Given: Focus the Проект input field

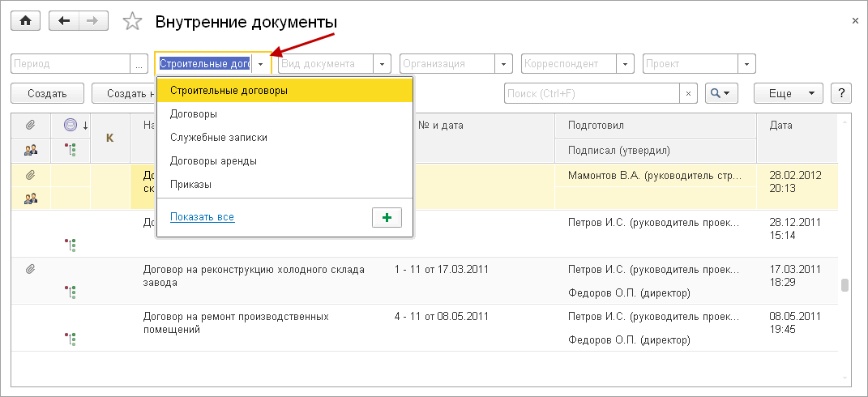Looking at the screenshot, I should (x=691, y=64).
